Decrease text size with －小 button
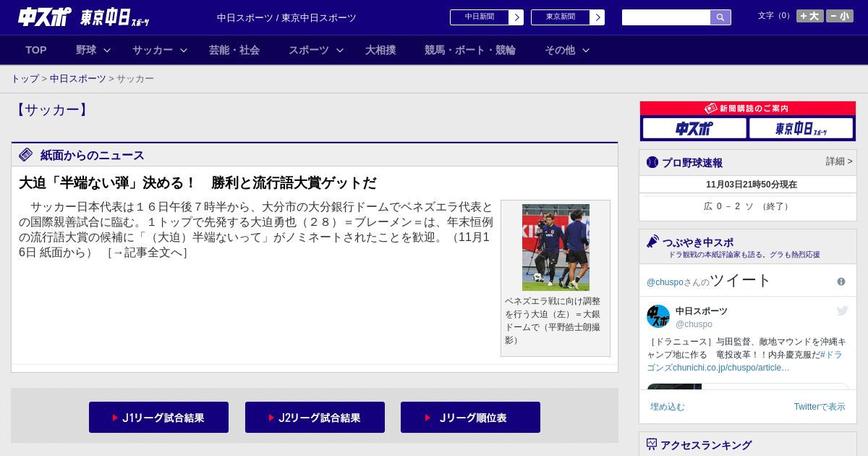The height and width of the screenshot is (456, 868). click(840, 16)
